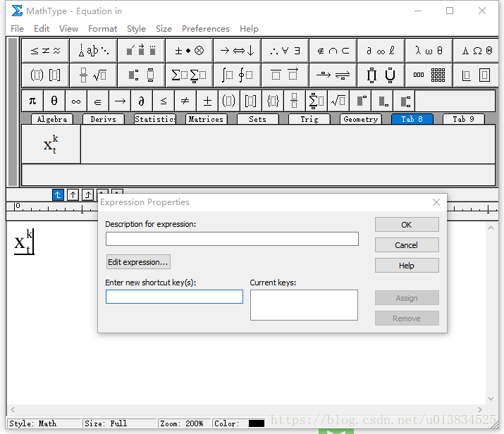This screenshot has height=434, width=504.
Task: Switch to the Trig tab
Action: point(309,119)
